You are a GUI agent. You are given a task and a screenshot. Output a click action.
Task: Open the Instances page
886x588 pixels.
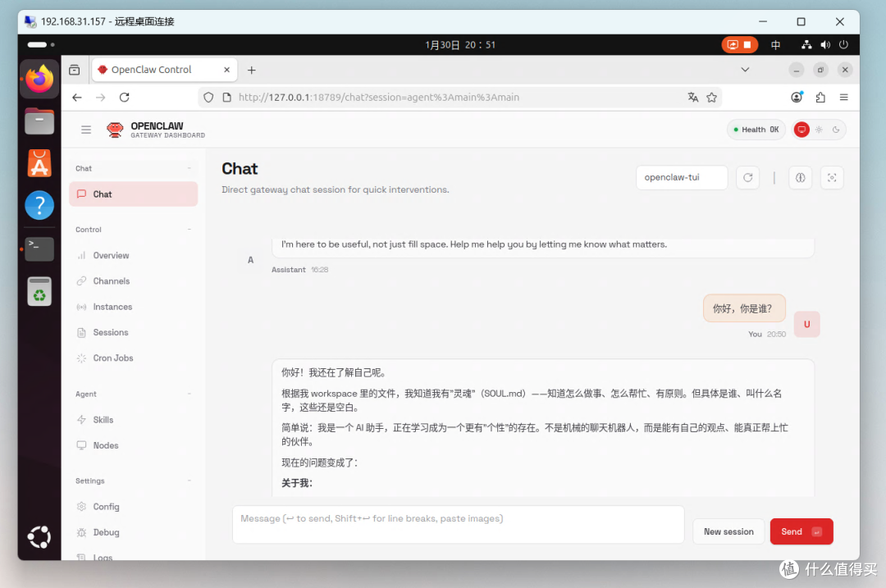click(x=134, y=307)
